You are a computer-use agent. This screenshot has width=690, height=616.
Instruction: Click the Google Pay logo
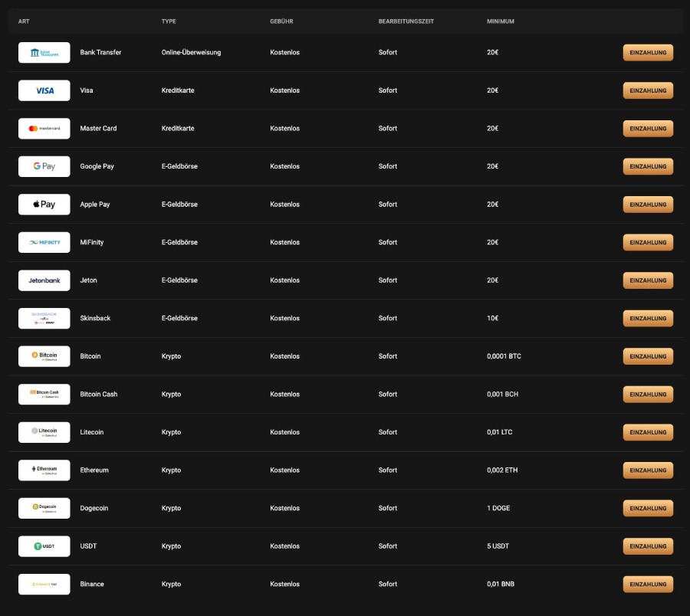click(x=44, y=166)
